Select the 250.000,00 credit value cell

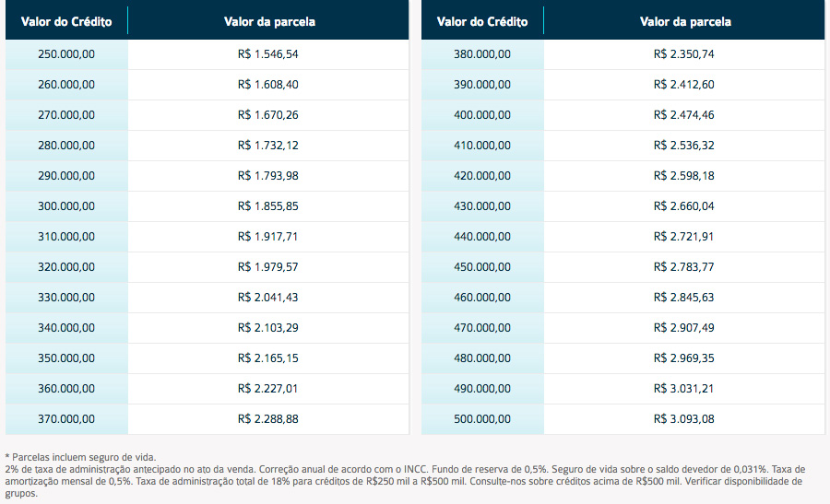tap(66, 54)
